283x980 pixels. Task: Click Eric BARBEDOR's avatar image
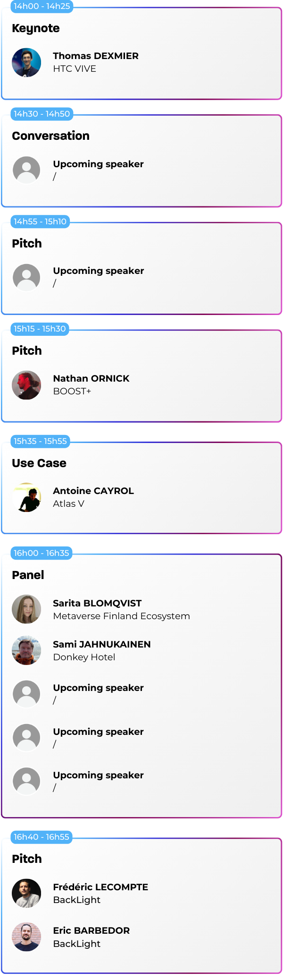click(26, 937)
